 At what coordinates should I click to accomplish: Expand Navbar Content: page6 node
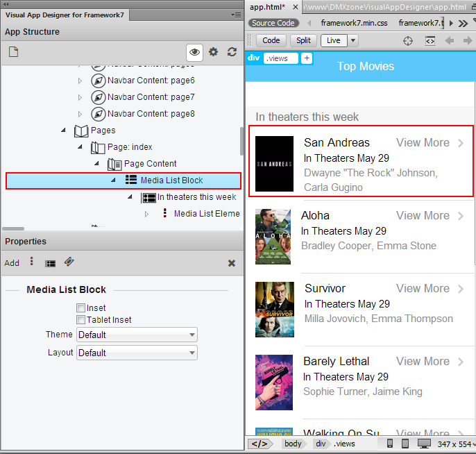[x=80, y=81]
